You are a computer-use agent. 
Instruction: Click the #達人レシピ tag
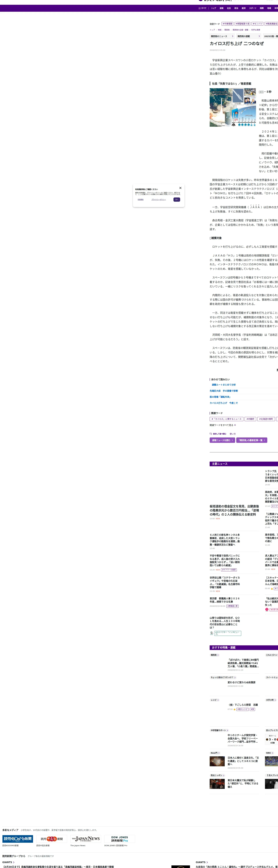(x=243, y=709)
